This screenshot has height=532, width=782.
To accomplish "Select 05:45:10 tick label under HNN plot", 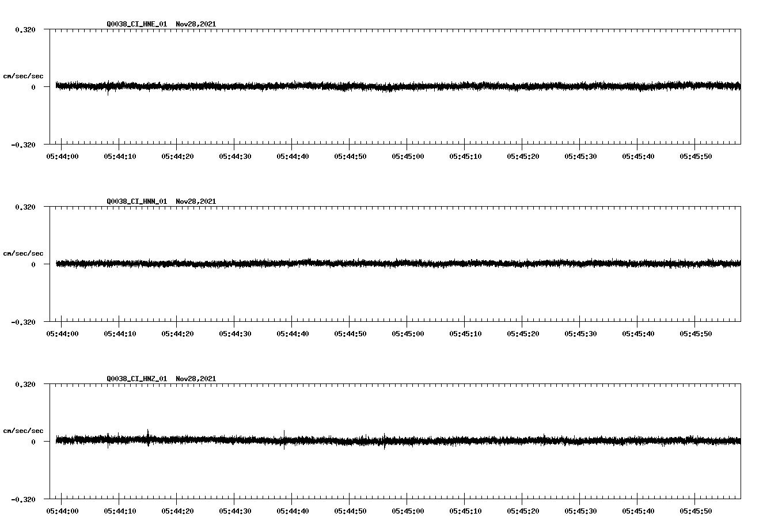I will (x=465, y=334).
